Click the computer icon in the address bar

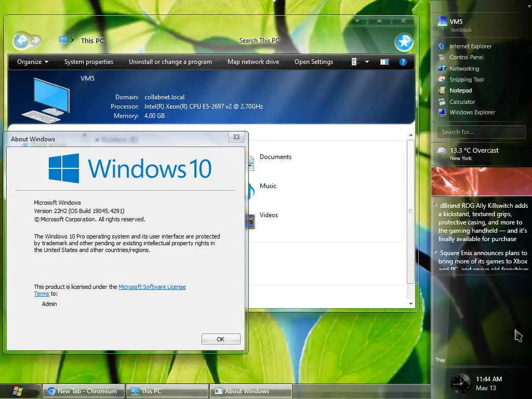pos(63,41)
